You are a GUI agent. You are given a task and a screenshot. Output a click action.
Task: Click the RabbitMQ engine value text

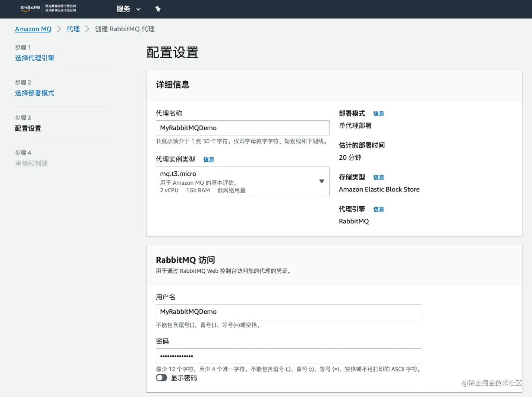pyautogui.click(x=354, y=221)
